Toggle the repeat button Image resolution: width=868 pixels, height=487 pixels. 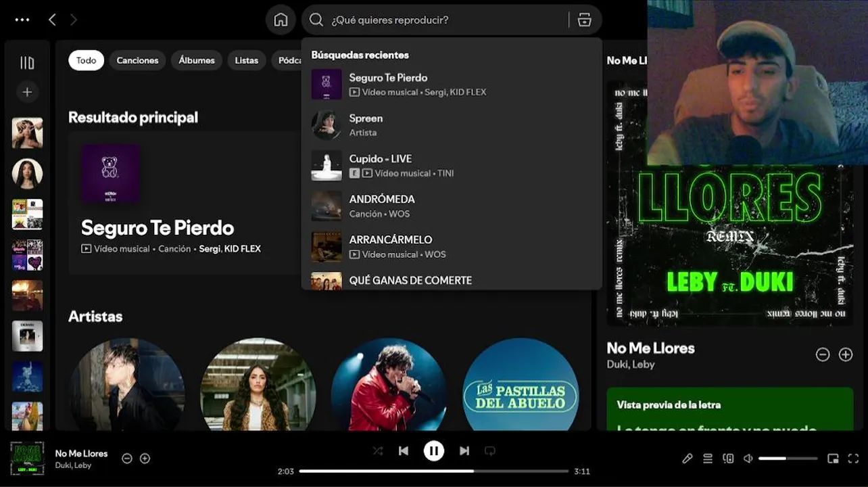490,450
